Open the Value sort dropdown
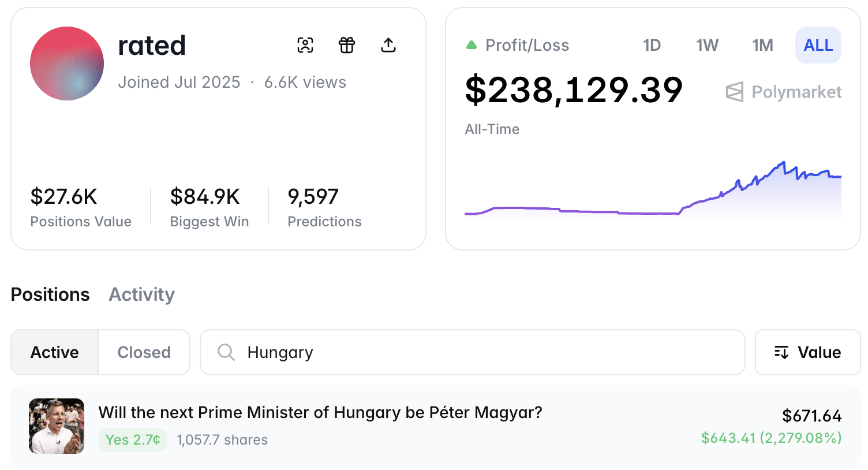Screen dimensions: 868x470 [807, 352]
